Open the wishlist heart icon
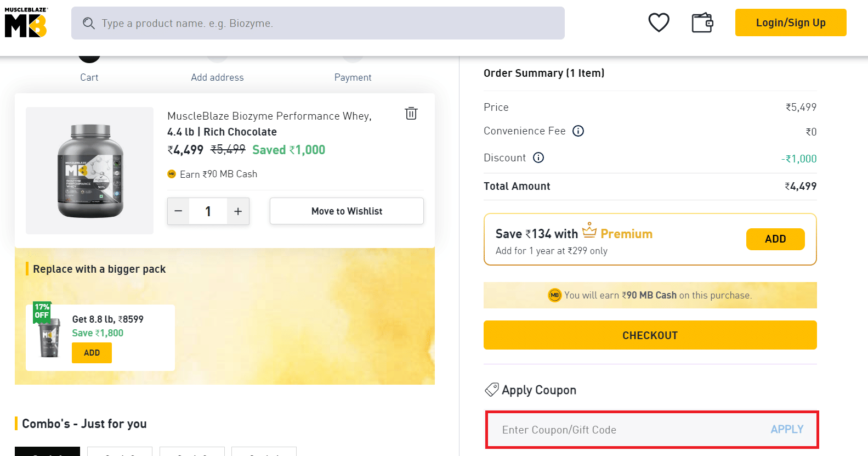 coord(659,23)
